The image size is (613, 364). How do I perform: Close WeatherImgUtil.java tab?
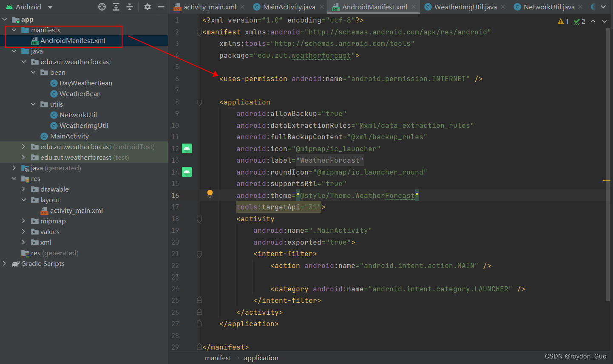coord(503,7)
